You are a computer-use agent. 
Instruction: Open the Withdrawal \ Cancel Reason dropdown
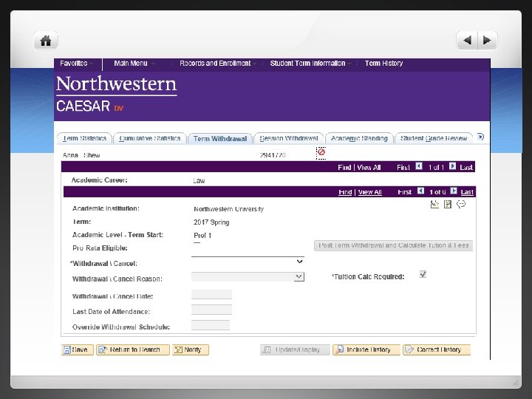(x=248, y=277)
